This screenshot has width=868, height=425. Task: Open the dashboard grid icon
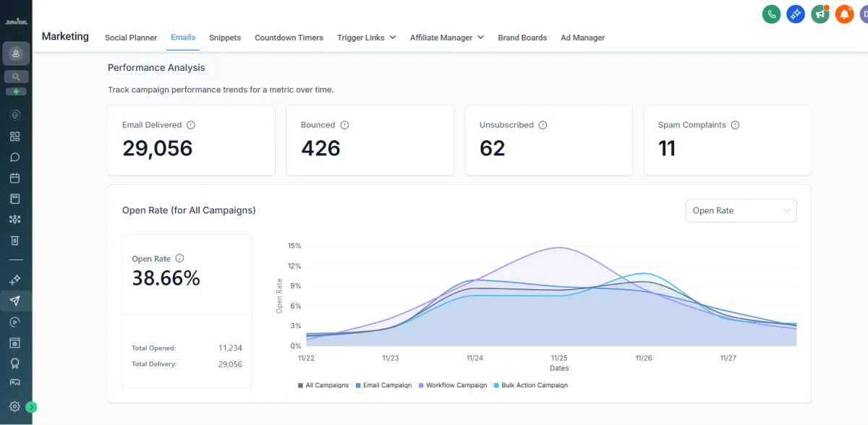click(x=15, y=136)
